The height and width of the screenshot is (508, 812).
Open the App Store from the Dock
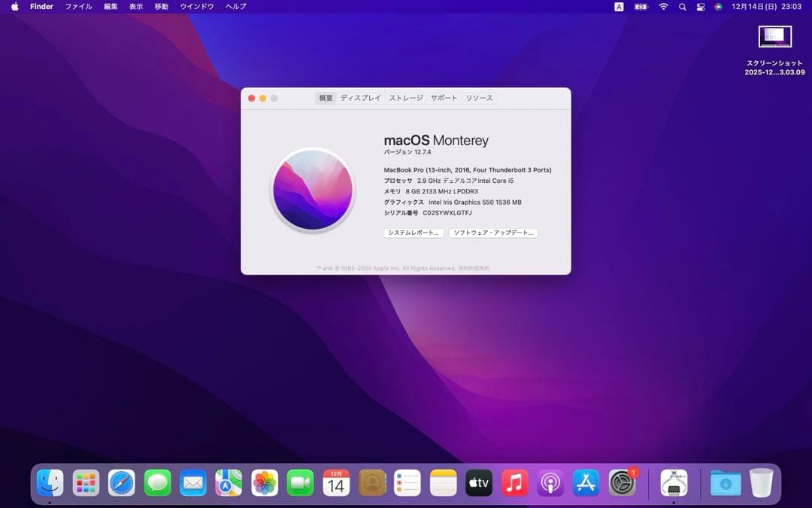[x=586, y=483]
